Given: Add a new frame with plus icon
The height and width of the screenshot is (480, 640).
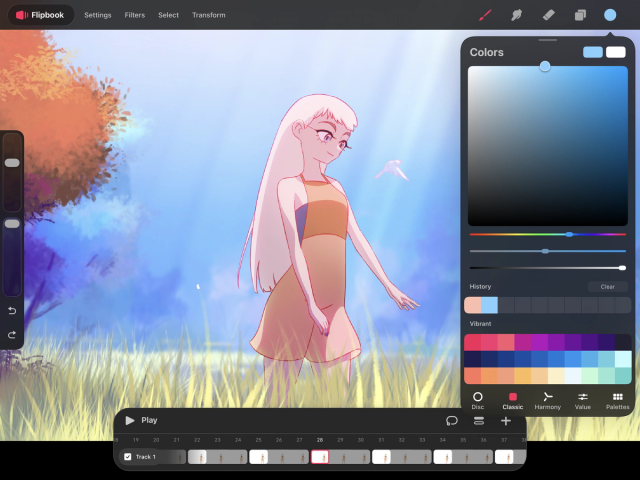Looking at the screenshot, I should tap(506, 421).
